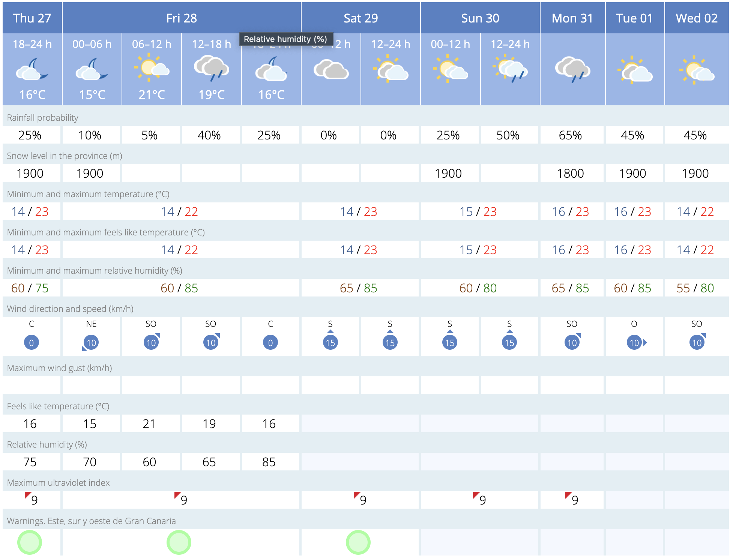Select the Sun 30 day header
This screenshot has width=733, height=560.
click(480, 18)
